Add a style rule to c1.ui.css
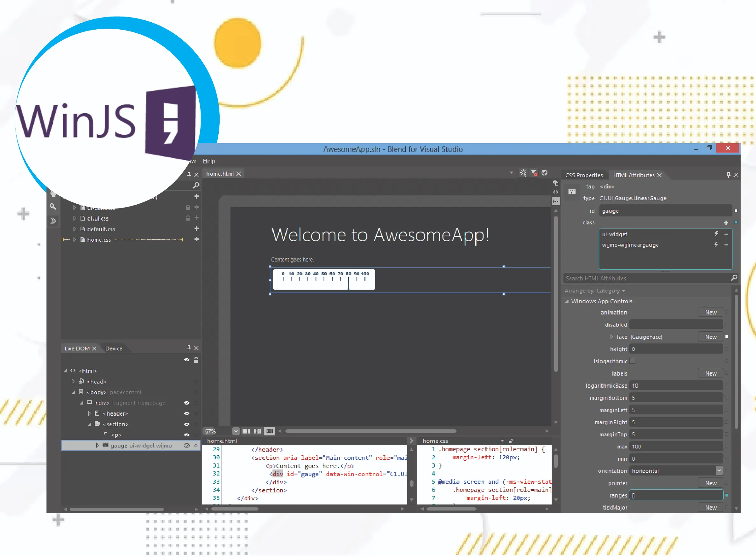Screen dimensions: 756x557 197,218
